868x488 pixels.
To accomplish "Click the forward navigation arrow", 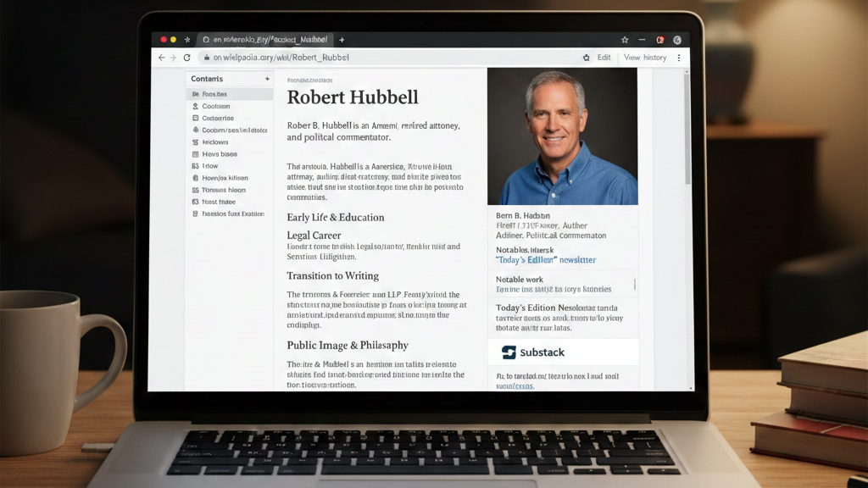I will coord(173,57).
